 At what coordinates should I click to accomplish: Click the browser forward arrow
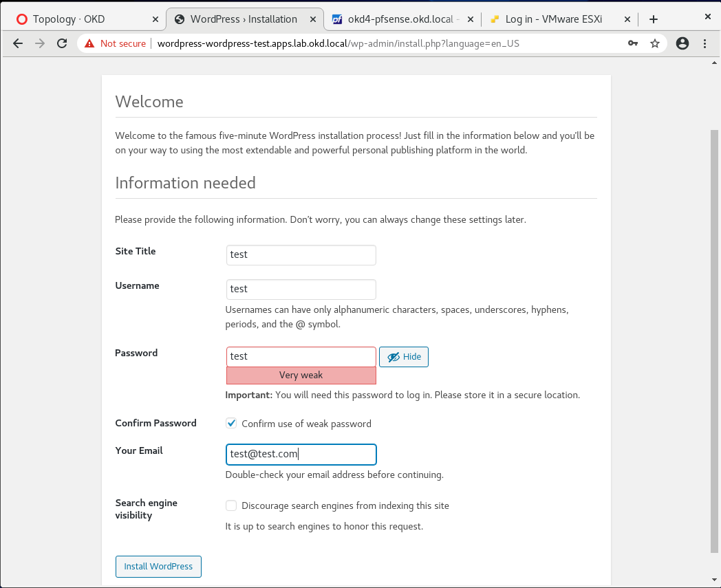click(x=40, y=43)
